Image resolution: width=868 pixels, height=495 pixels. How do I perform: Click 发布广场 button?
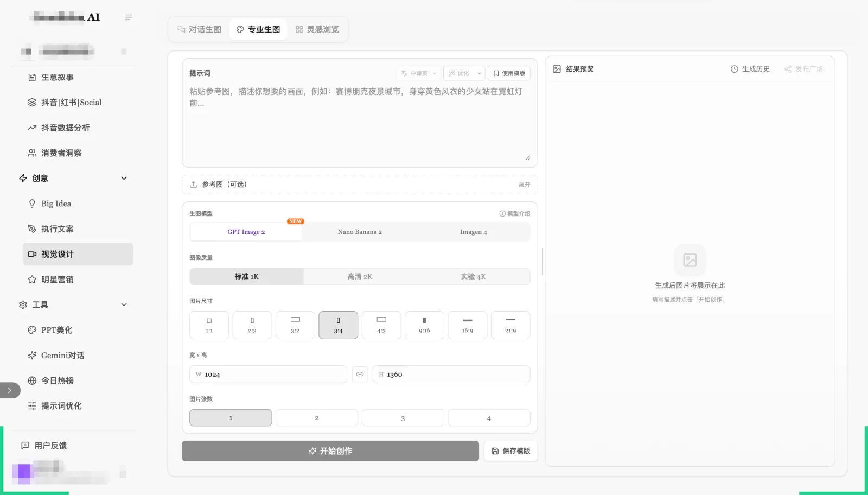tap(803, 69)
